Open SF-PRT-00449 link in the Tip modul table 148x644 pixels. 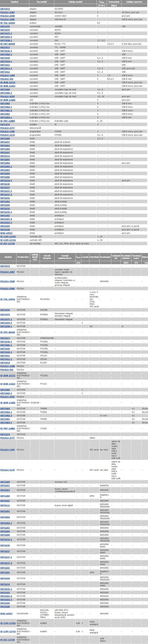[x=8, y=44]
